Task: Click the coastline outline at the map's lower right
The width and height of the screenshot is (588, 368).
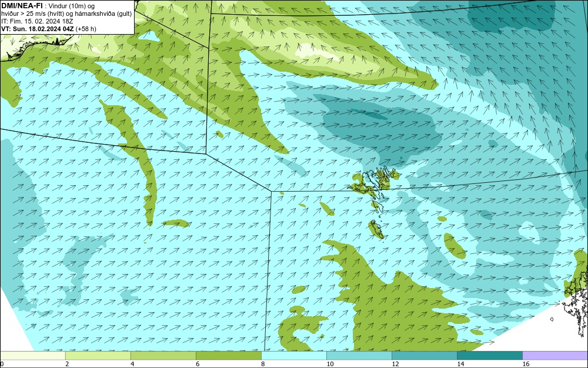Action: (x=576, y=303)
